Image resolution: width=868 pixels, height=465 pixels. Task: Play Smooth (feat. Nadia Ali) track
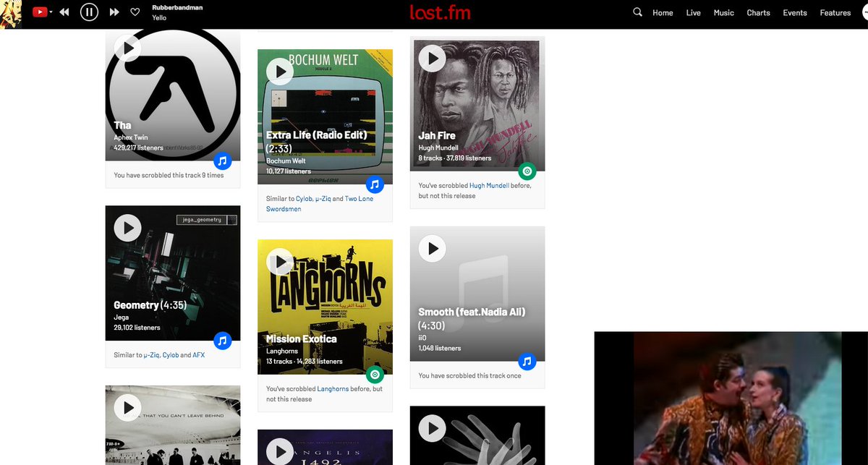coord(433,249)
